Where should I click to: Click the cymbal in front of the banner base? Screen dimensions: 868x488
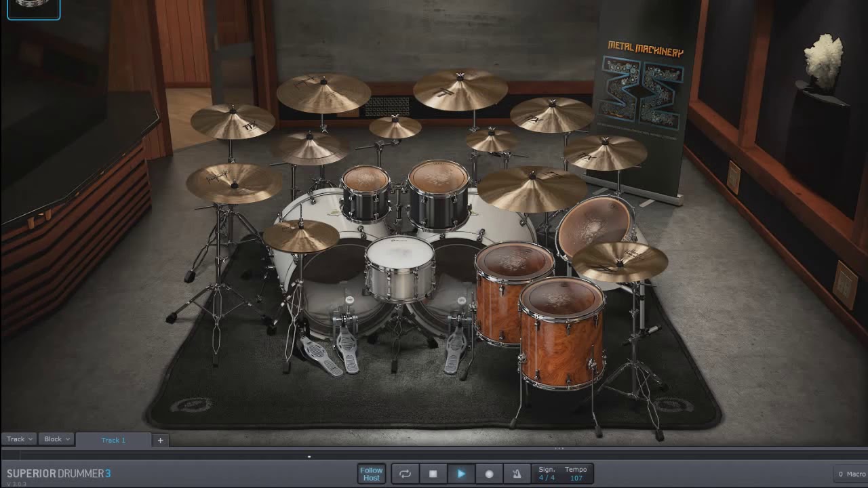[604, 152]
